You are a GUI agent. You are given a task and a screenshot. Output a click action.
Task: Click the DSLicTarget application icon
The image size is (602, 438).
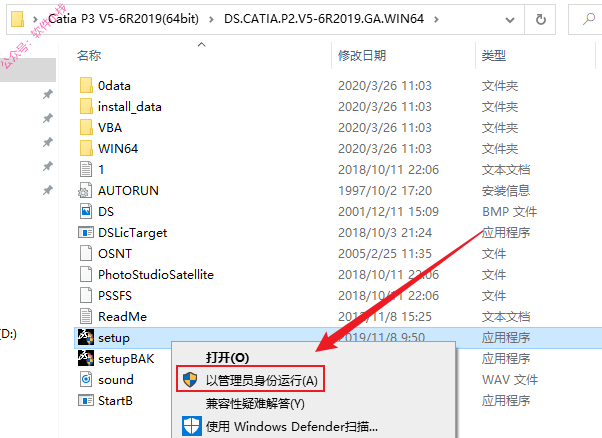[x=86, y=232]
